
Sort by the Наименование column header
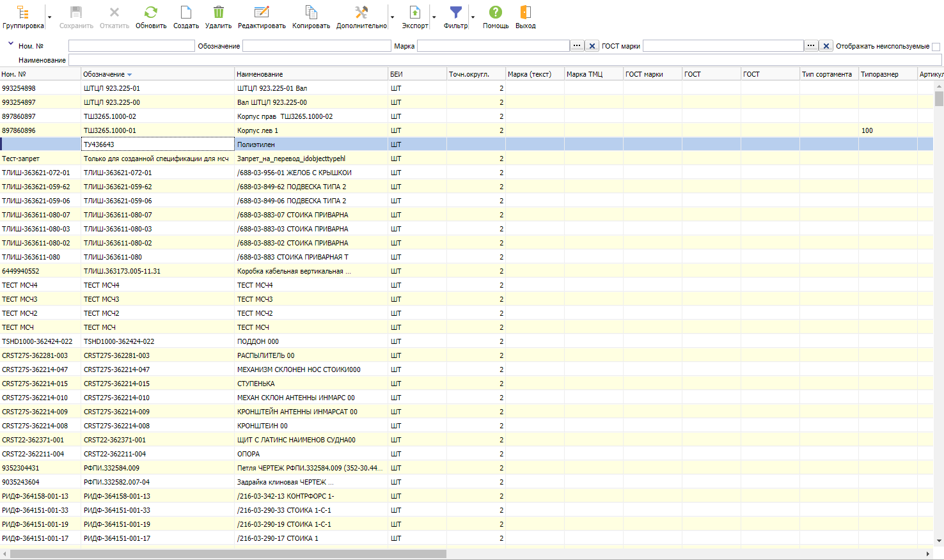tap(311, 74)
